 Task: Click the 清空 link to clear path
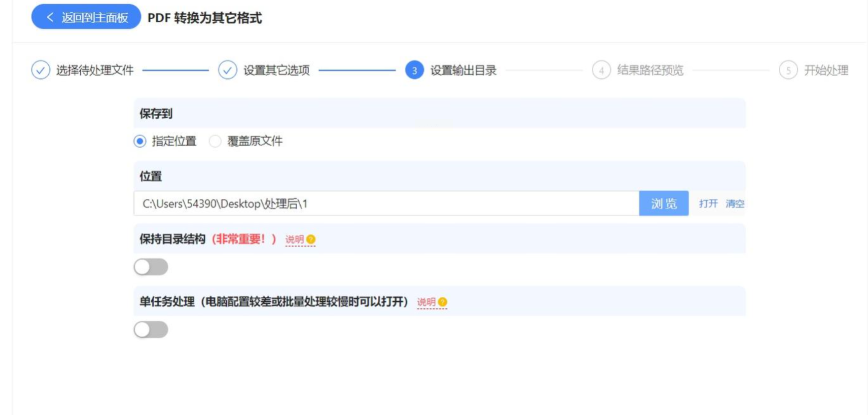coord(735,203)
